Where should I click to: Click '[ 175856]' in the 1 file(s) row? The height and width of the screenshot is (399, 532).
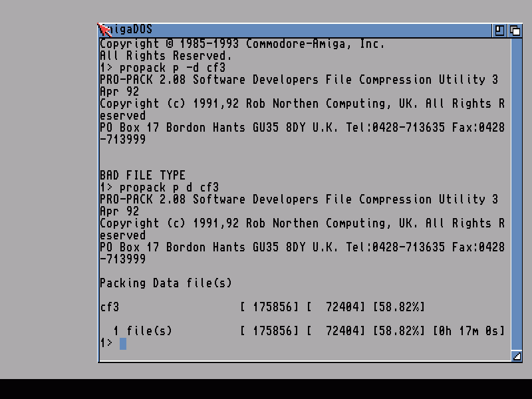tap(269, 331)
